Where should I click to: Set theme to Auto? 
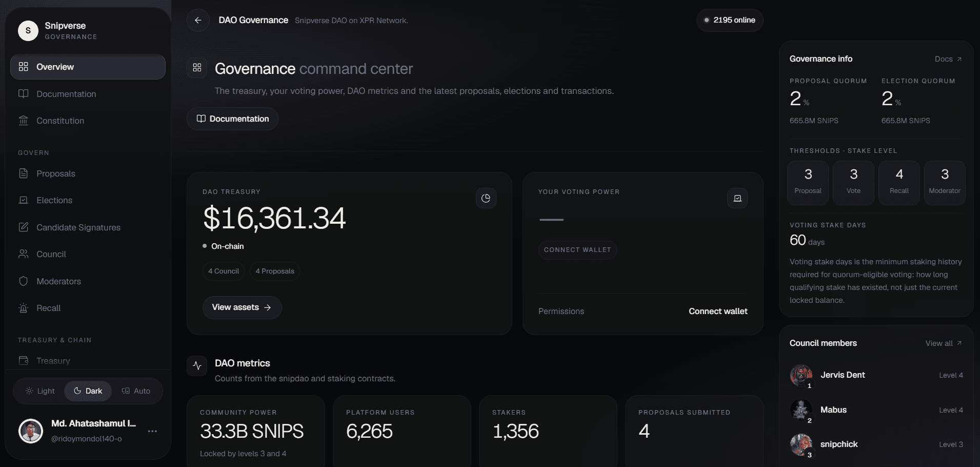[x=136, y=391]
